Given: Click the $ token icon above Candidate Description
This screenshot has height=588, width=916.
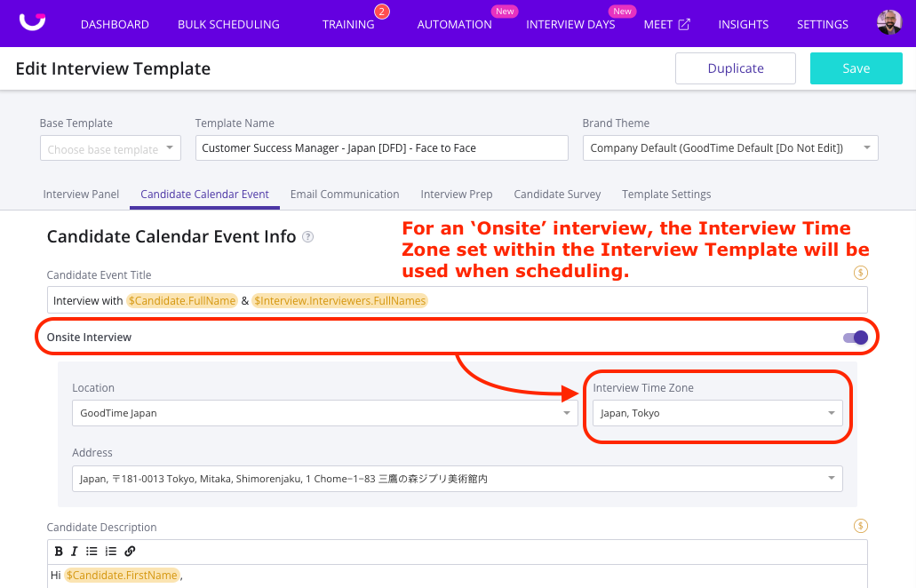Looking at the screenshot, I should point(860,526).
